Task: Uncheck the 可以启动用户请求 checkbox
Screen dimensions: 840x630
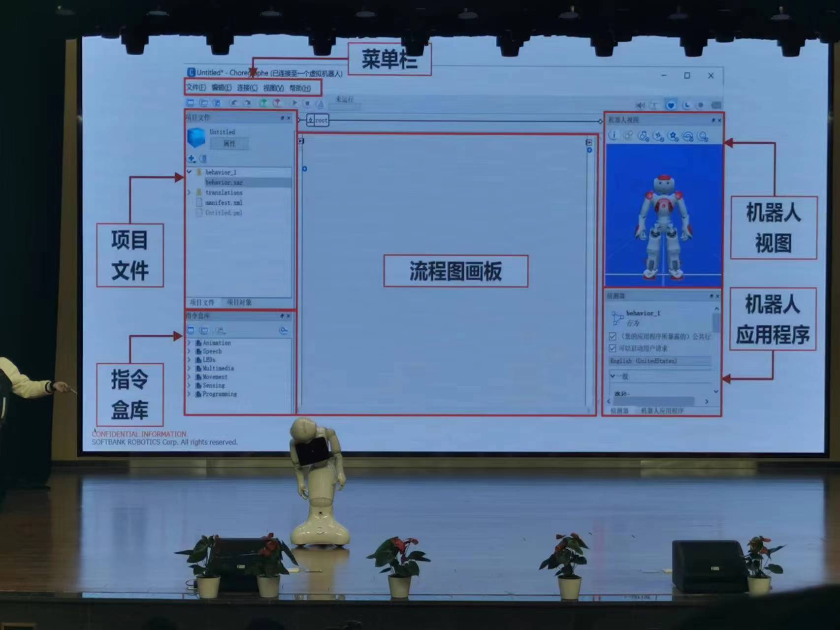Action: point(612,348)
